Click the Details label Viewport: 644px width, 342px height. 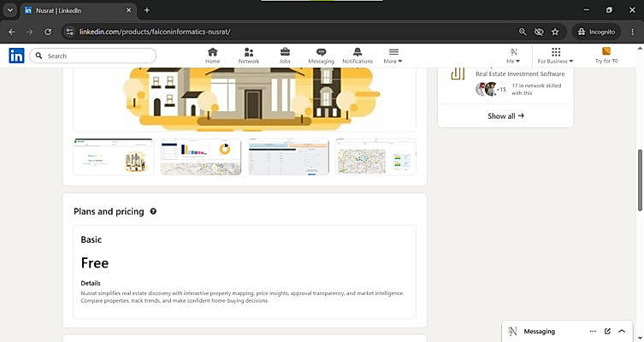(91, 283)
